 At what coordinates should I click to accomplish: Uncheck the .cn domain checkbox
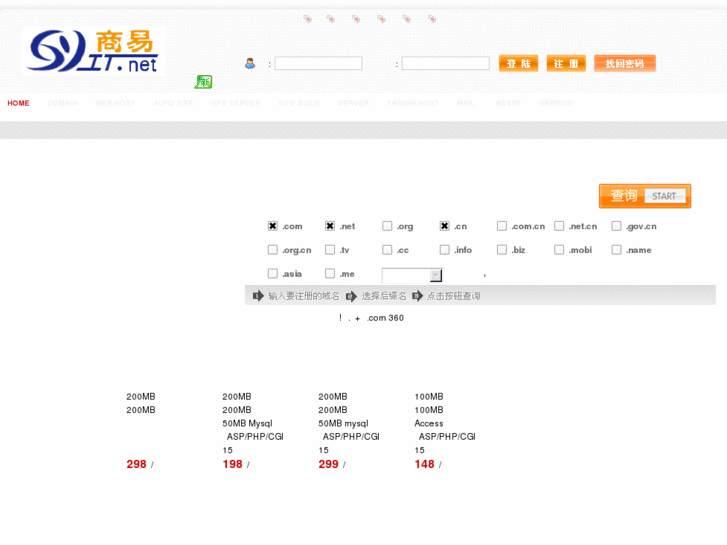[x=444, y=226]
